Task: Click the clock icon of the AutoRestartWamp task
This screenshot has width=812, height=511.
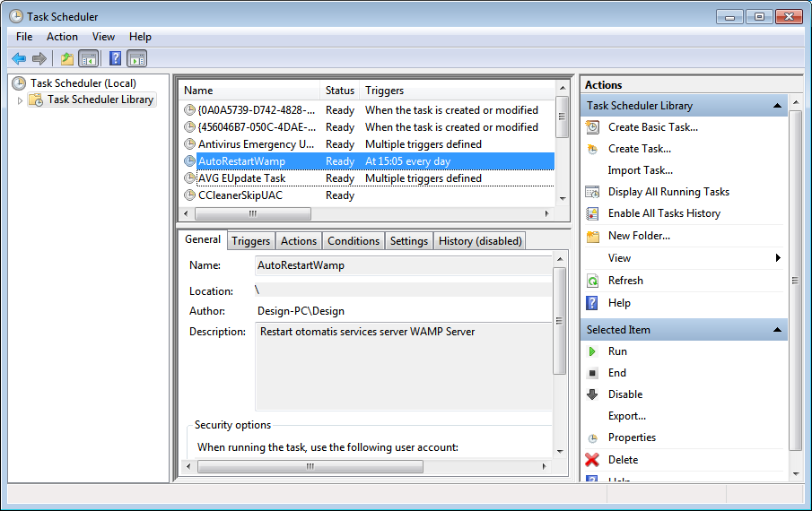Action: tap(190, 160)
